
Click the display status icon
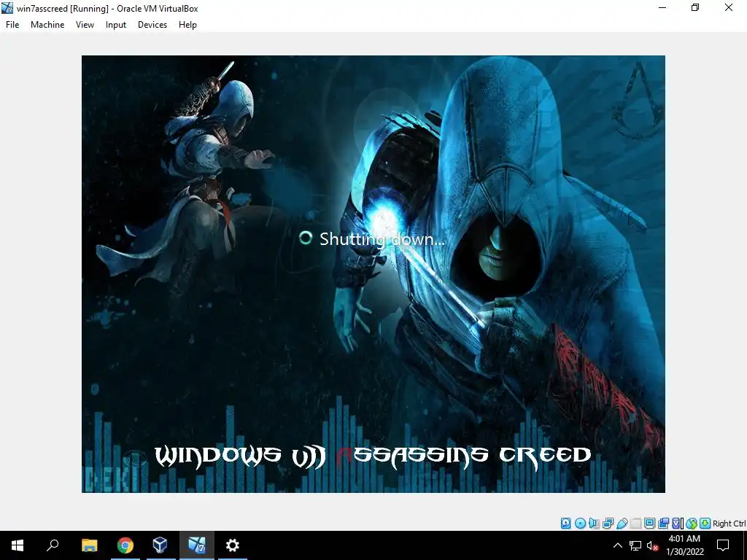(x=649, y=524)
